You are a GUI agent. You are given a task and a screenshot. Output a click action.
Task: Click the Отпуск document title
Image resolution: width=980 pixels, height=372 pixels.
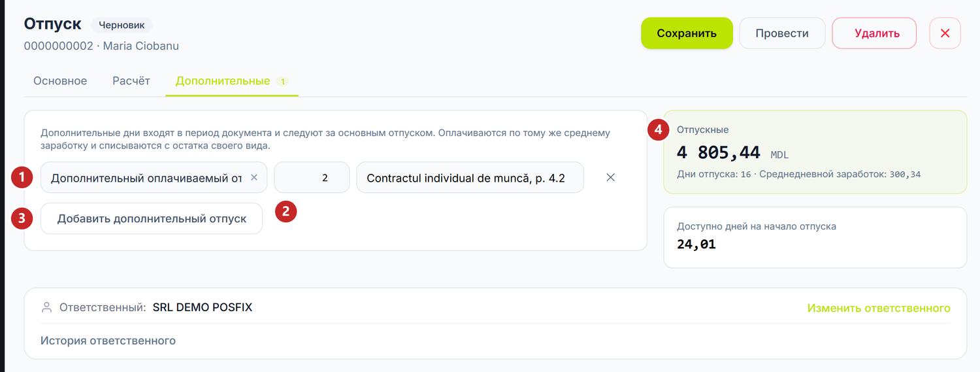[x=53, y=24]
